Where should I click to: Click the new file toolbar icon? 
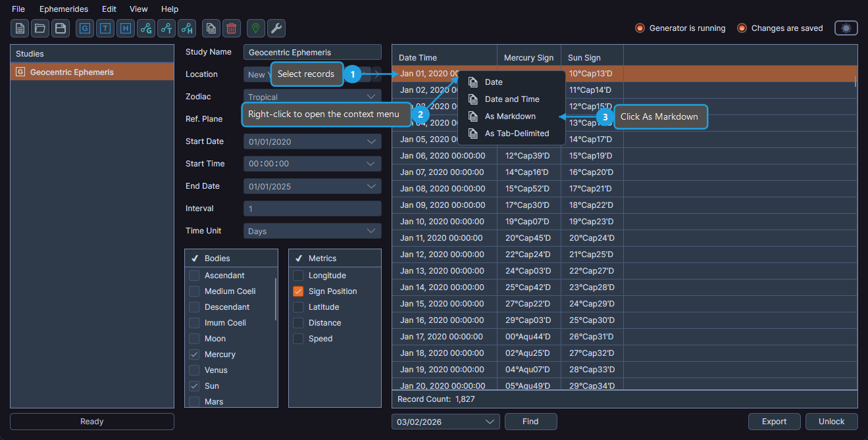point(20,28)
